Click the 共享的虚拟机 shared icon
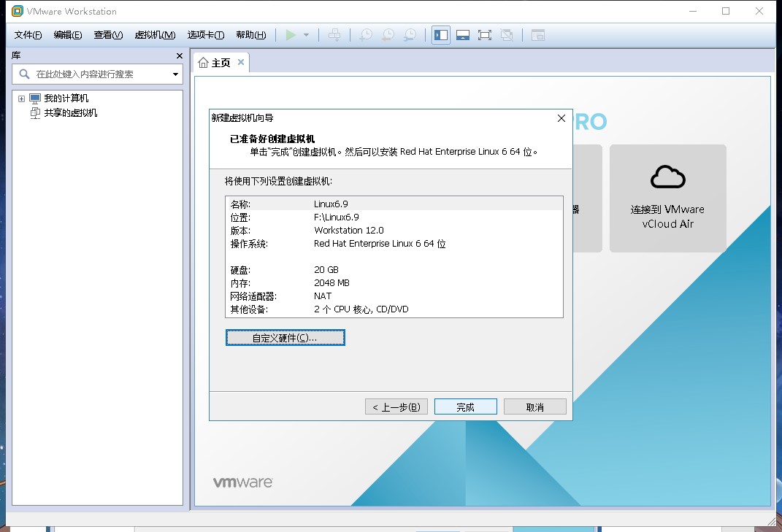The height and width of the screenshot is (532, 782). (x=35, y=112)
